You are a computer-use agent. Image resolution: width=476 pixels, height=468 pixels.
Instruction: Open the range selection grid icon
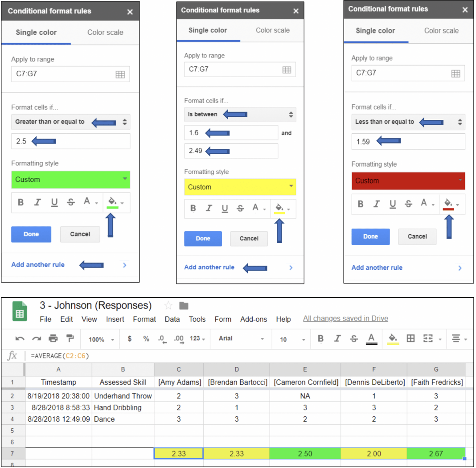pyautogui.click(x=120, y=74)
